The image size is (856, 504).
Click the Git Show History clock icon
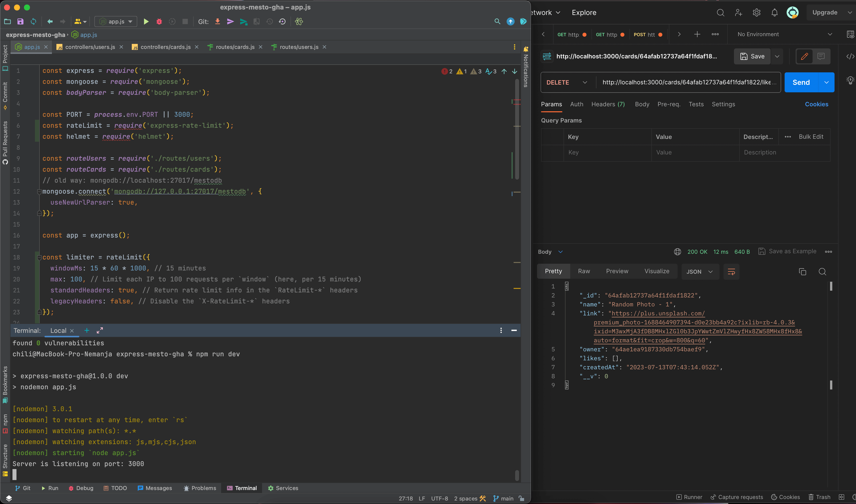pyautogui.click(x=269, y=22)
